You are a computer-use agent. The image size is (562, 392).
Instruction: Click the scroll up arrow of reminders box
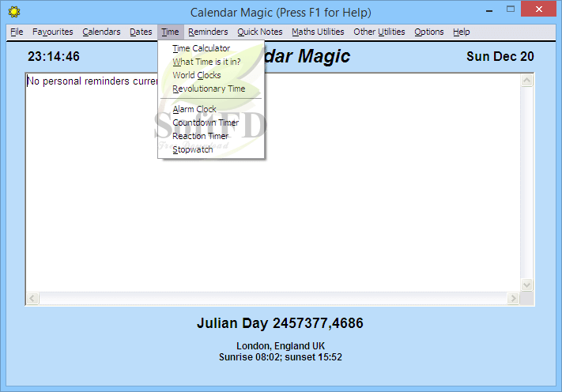pos(526,81)
